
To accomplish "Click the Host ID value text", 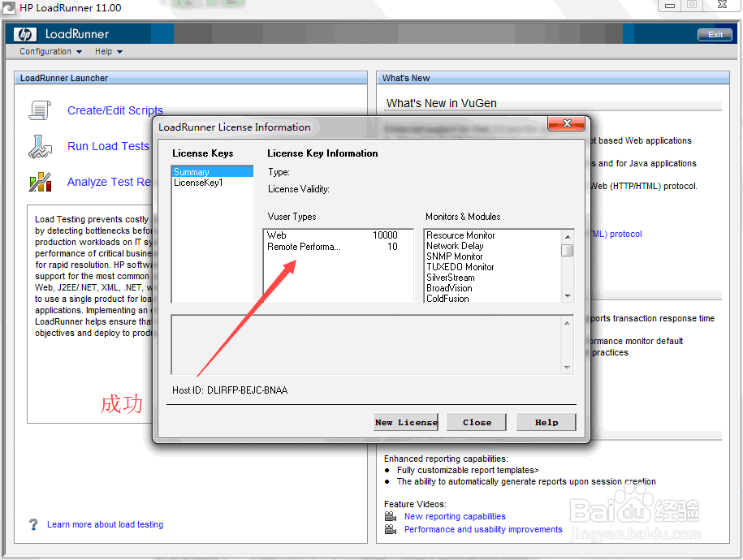I will click(x=248, y=390).
